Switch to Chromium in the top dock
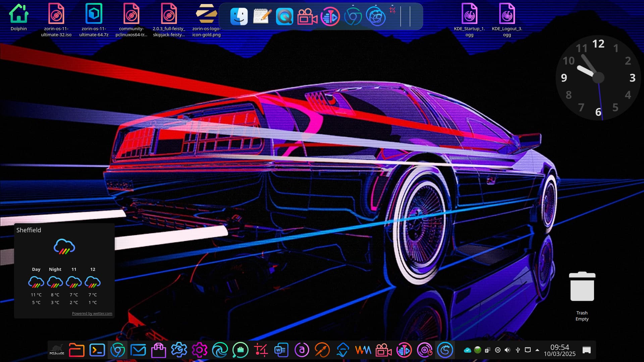This screenshot has width=644, height=362. coord(353,16)
